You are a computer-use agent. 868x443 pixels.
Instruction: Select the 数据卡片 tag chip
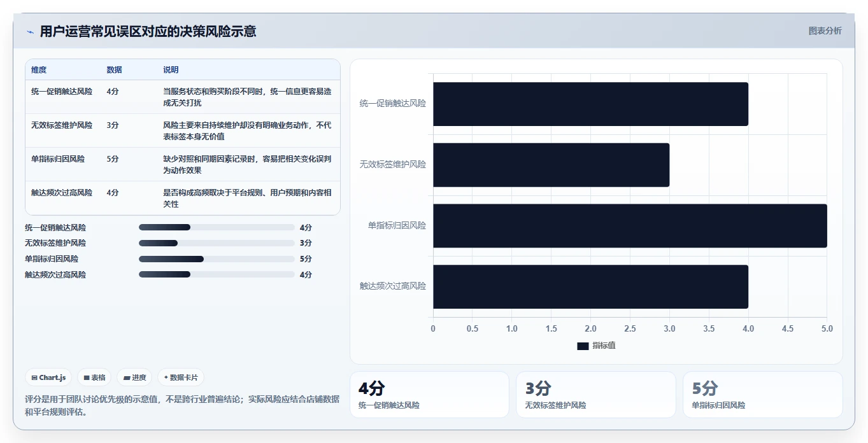coord(181,377)
